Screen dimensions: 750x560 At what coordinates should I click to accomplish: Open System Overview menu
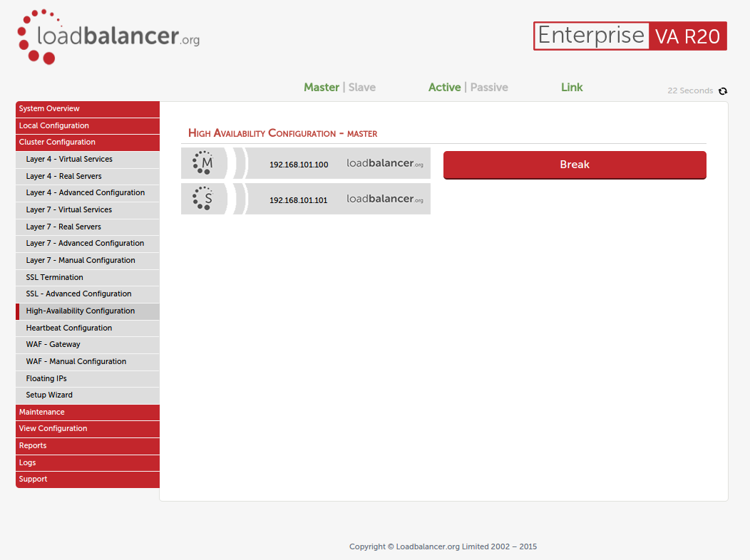coord(88,109)
